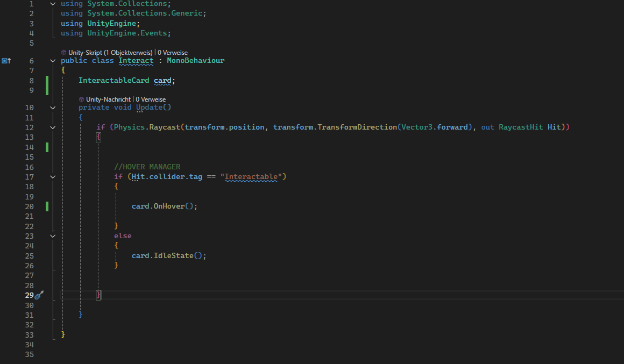The height and width of the screenshot is (364, 624).
Task: Collapse the Physics.Raycast if block on line 12
Action: pyautogui.click(x=52, y=127)
